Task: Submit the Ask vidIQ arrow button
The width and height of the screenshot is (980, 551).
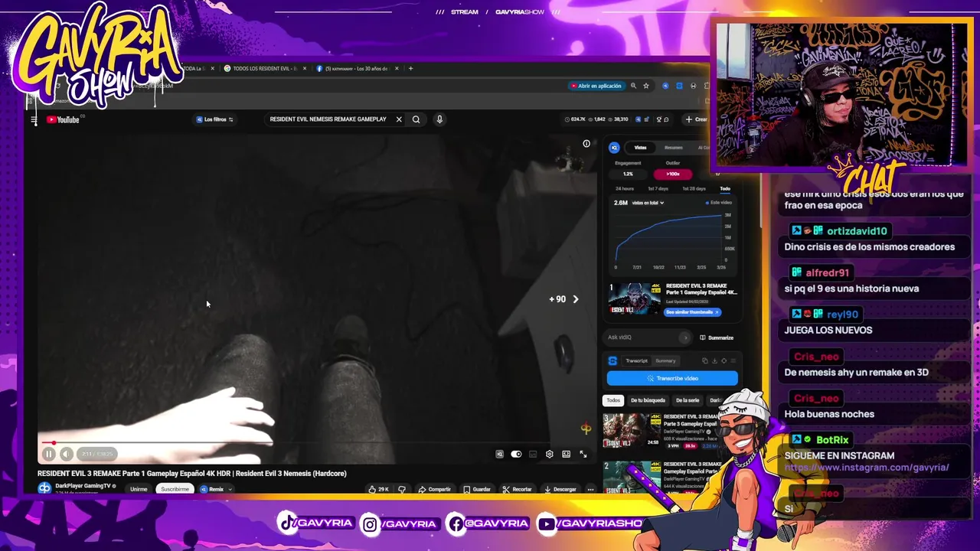Action: pyautogui.click(x=686, y=337)
